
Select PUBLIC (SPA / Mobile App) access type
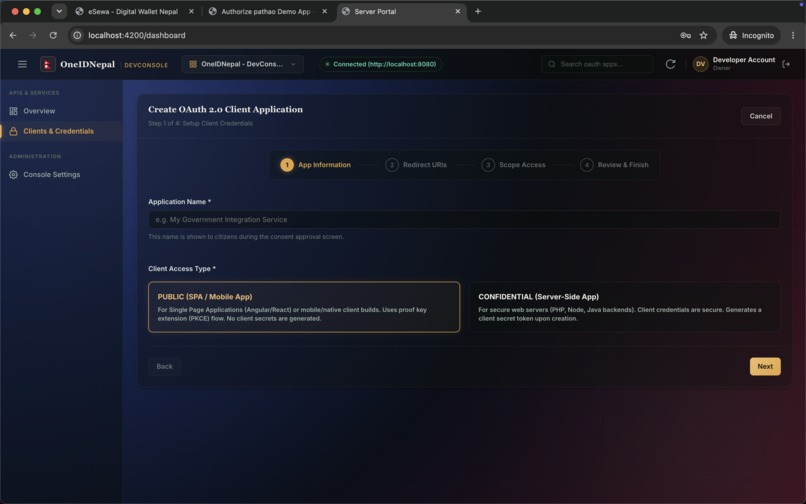pos(304,307)
